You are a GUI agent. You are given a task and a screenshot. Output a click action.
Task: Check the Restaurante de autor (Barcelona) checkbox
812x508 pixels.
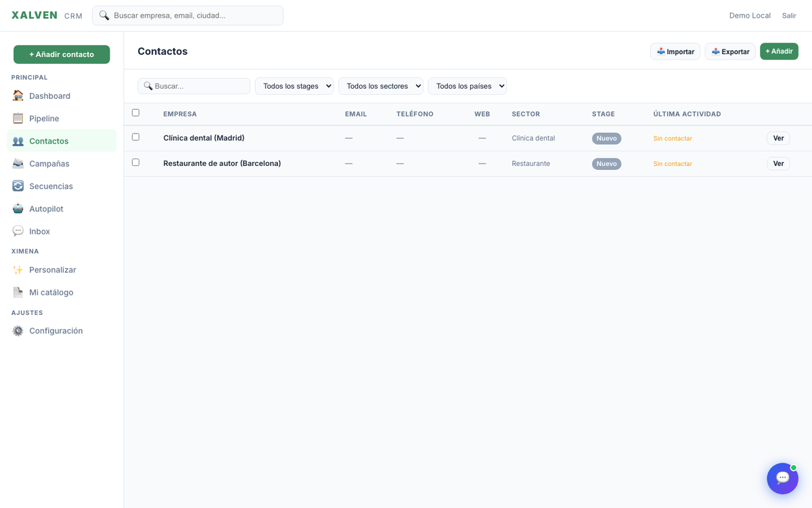point(135,163)
